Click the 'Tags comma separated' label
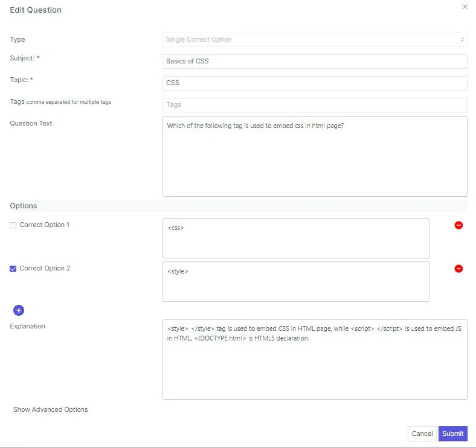 tap(60, 101)
